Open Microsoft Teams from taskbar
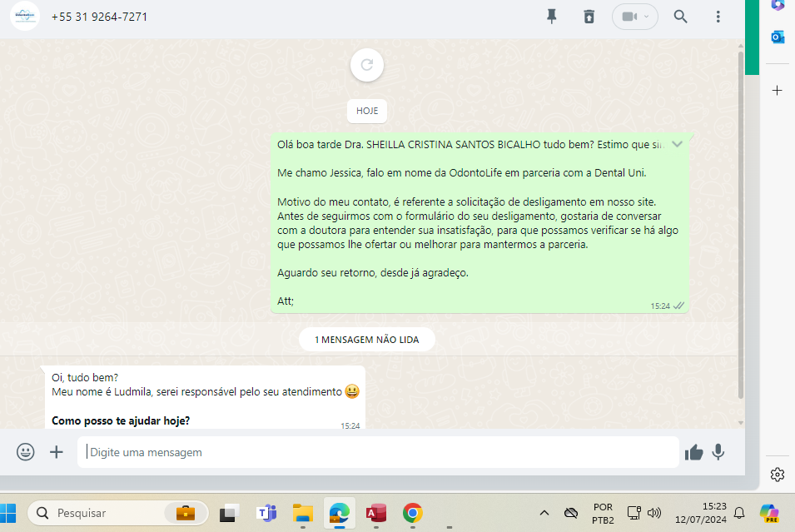This screenshot has width=795, height=532. coord(266,513)
